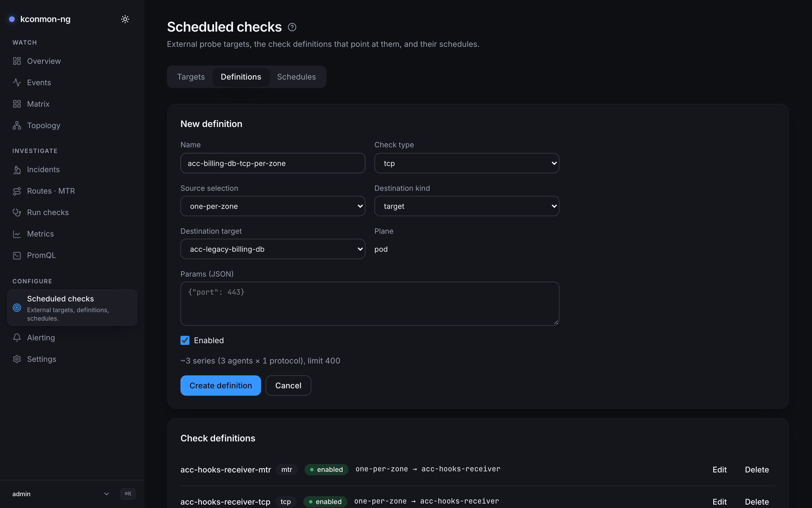This screenshot has height=508, width=812.
Task: Click the Incidents microscope icon
Action: pos(17,170)
